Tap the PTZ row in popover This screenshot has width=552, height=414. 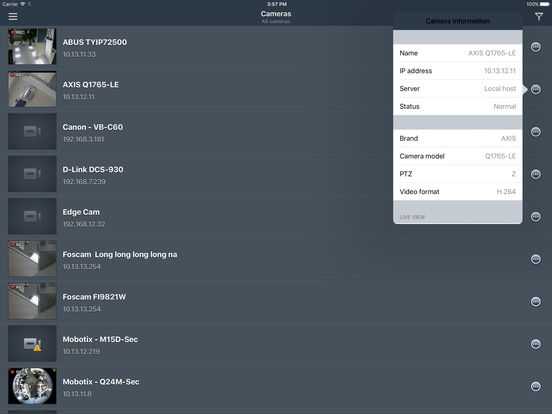(458, 174)
